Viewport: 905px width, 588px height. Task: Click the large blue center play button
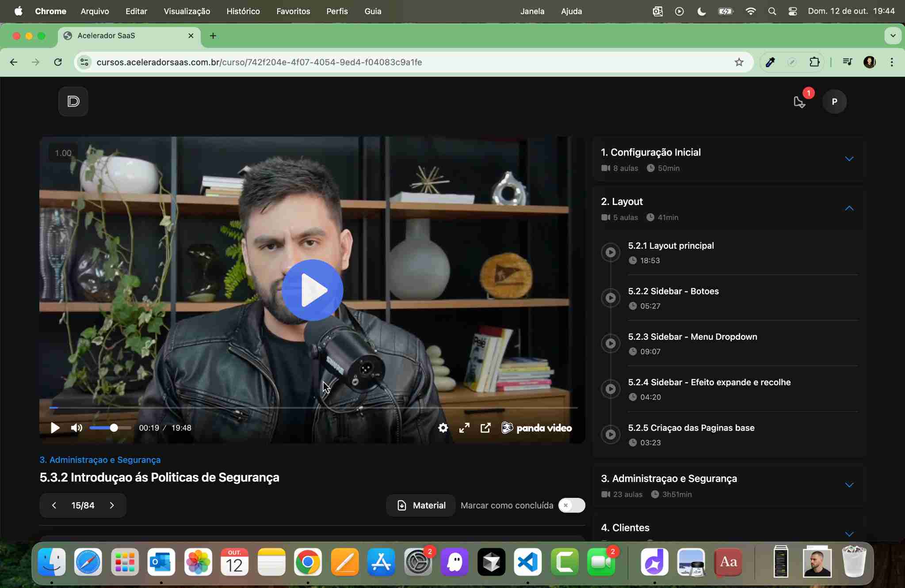313,290
